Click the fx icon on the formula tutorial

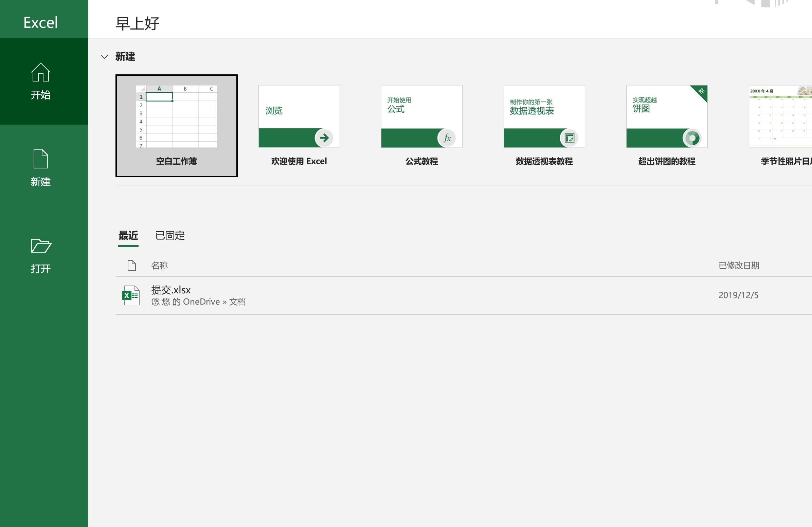pyautogui.click(x=447, y=138)
